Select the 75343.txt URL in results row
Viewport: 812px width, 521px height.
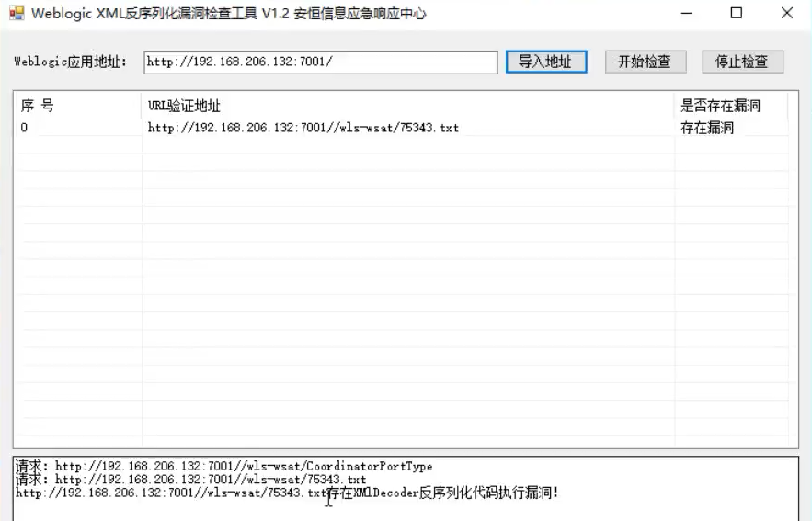[x=303, y=129]
